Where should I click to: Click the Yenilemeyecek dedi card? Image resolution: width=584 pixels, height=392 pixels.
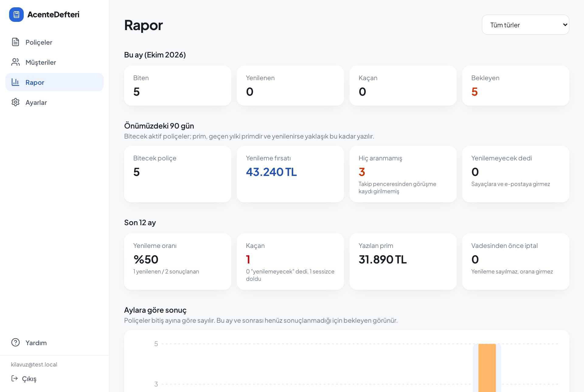516,174
